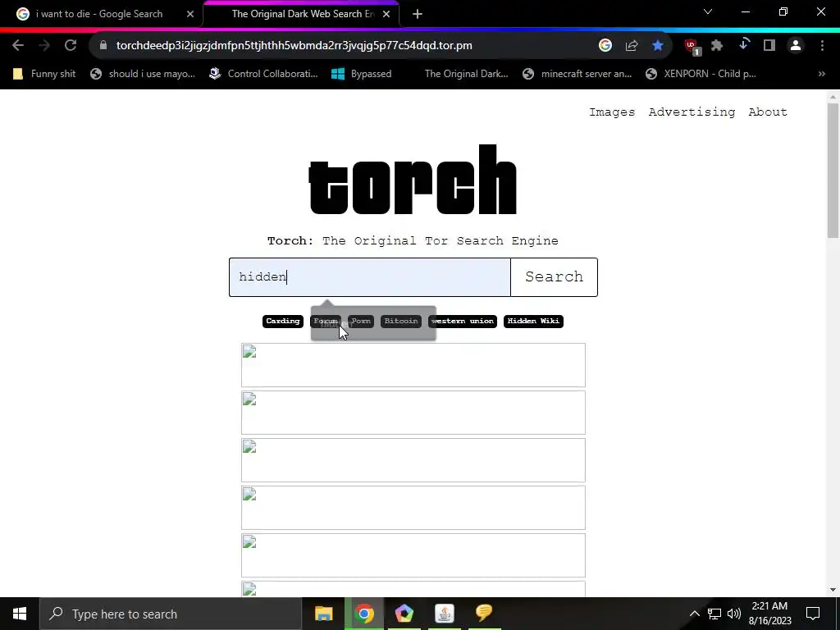Image resolution: width=840 pixels, height=630 pixels.
Task: Click the scrollbar down arrow
Action: point(833,590)
